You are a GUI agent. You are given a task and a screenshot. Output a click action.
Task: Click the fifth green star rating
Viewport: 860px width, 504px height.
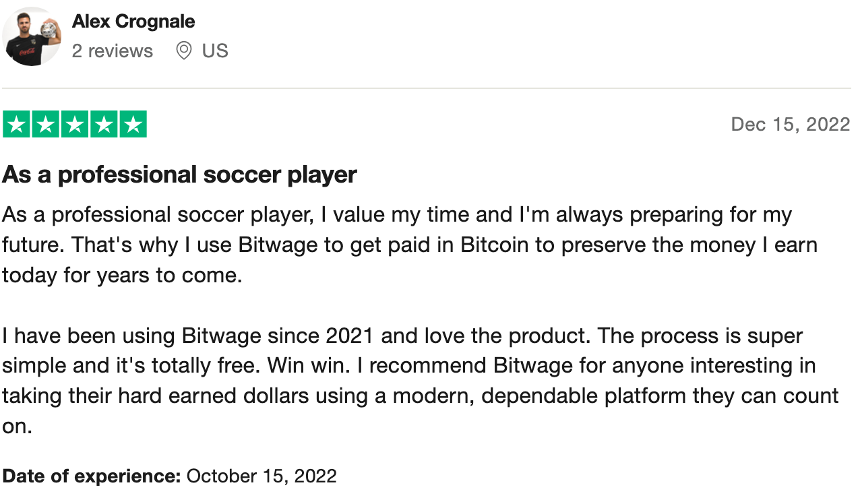point(133,125)
